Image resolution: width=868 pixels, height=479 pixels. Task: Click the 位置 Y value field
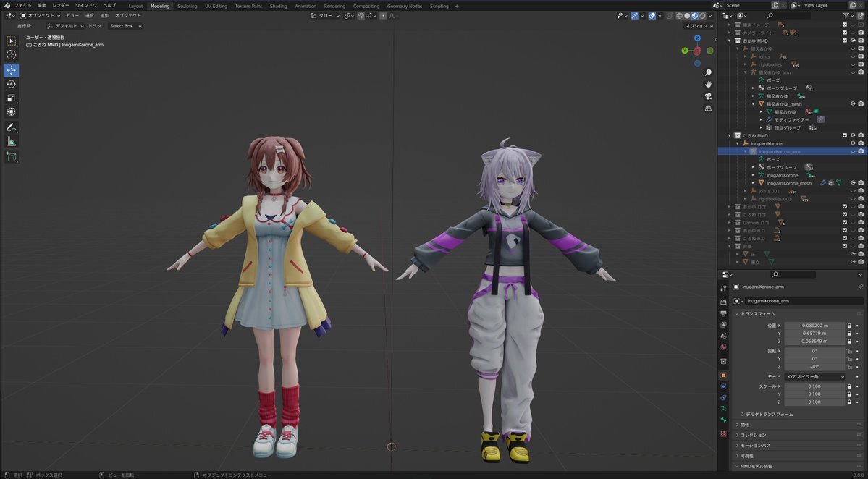pos(815,334)
